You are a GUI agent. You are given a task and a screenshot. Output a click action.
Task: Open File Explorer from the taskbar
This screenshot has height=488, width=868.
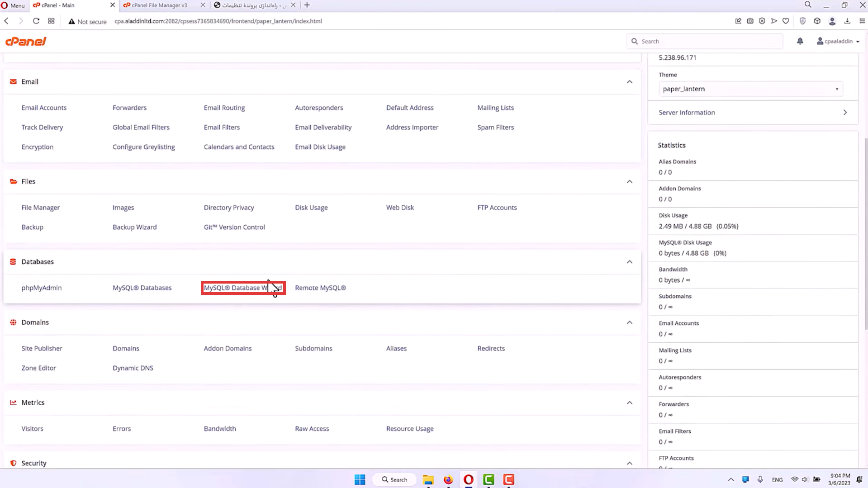(x=428, y=479)
